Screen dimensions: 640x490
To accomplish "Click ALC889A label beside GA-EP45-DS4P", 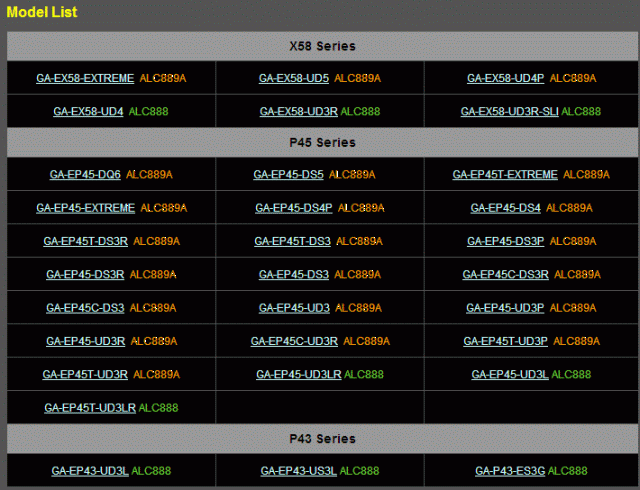I will [x=361, y=208].
